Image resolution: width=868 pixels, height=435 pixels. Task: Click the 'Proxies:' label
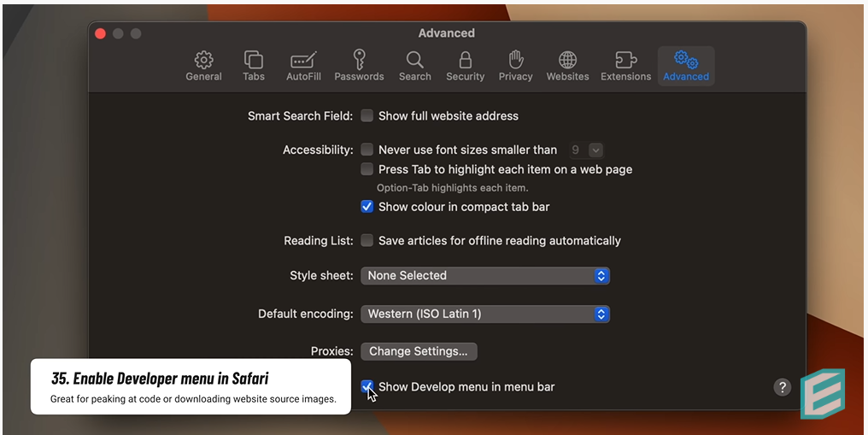tap(331, 351)
